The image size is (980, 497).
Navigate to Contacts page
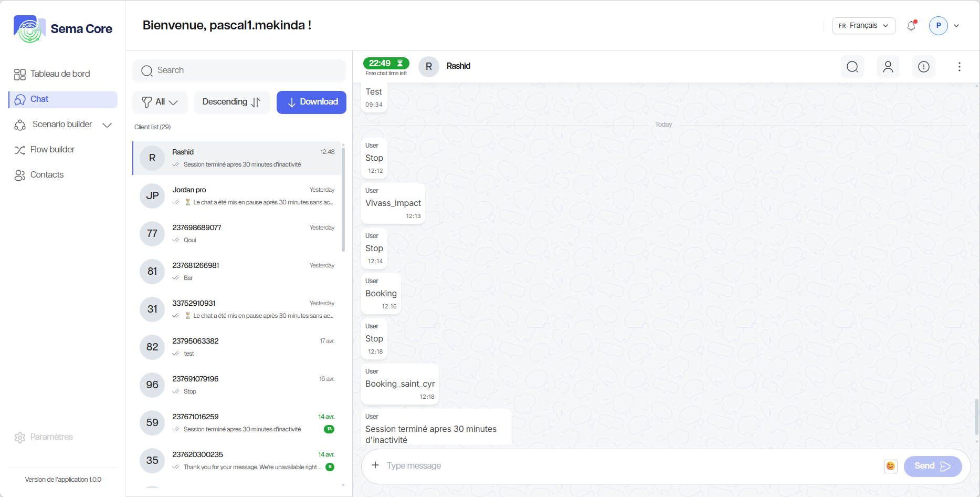(x=47, y=175)
